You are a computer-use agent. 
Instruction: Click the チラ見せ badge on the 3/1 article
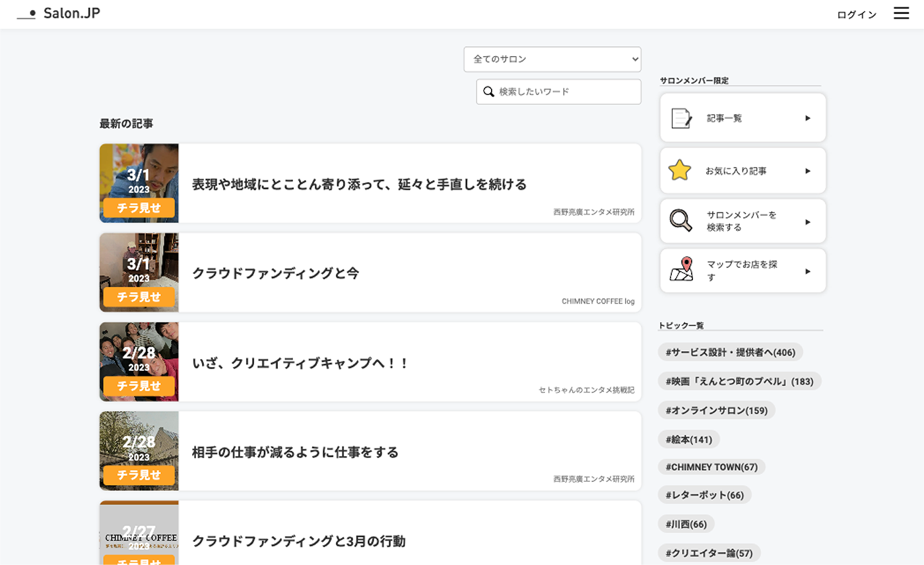point(139,208)
